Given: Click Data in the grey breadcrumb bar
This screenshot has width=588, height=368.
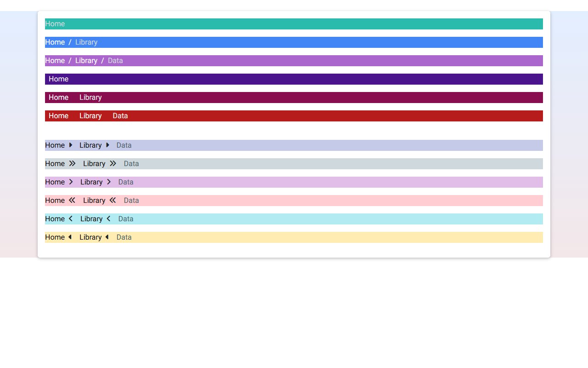Looking at the screenshot, I should coord(131,164).
